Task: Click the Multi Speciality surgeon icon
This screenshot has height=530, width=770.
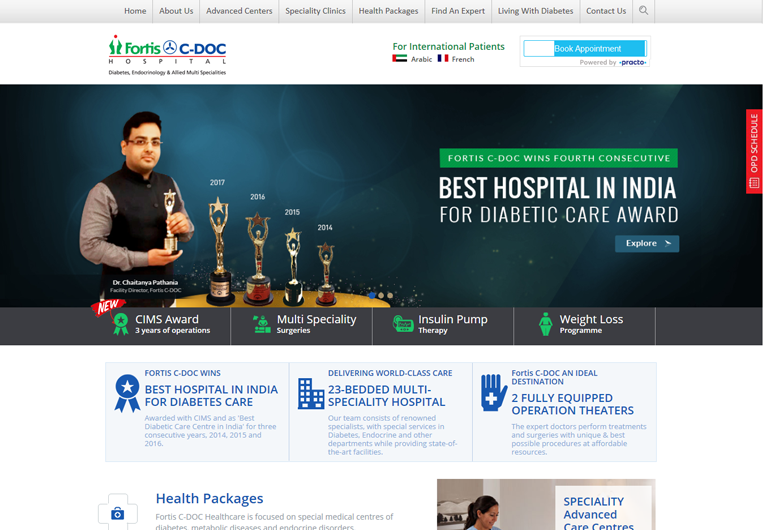Action: pos(262,324)
